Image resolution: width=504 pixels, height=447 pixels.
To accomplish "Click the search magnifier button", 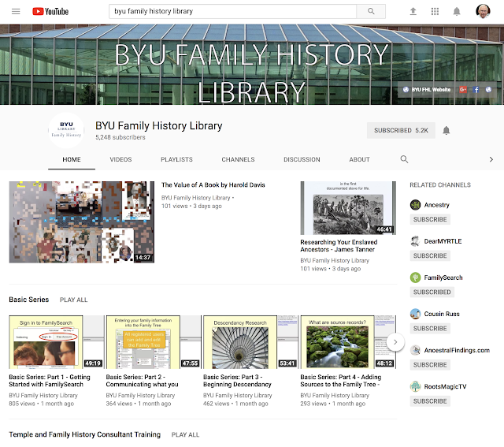I will [371, 11].
